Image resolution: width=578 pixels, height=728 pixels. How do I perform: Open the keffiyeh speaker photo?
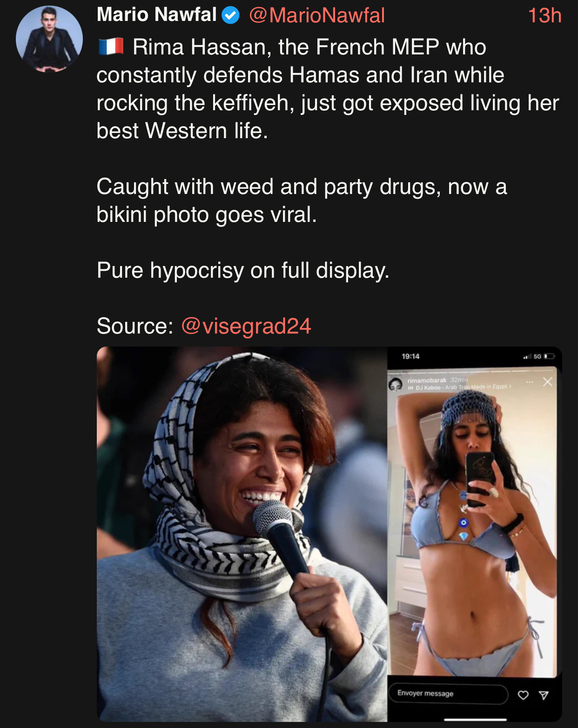(242, 534)
